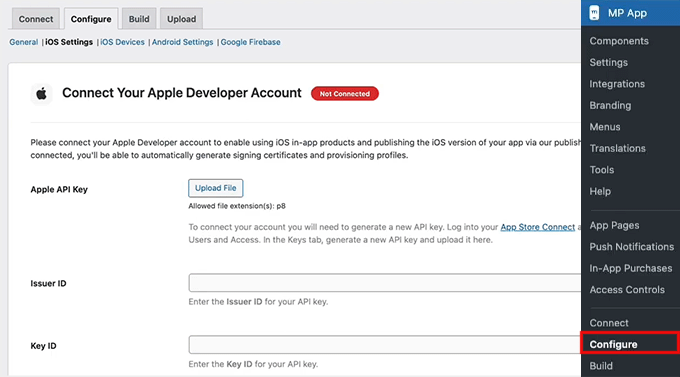Viewport: 680px width, 377px height.
Task: Open the Android Settings sub-section
Action: coord(183,42)
